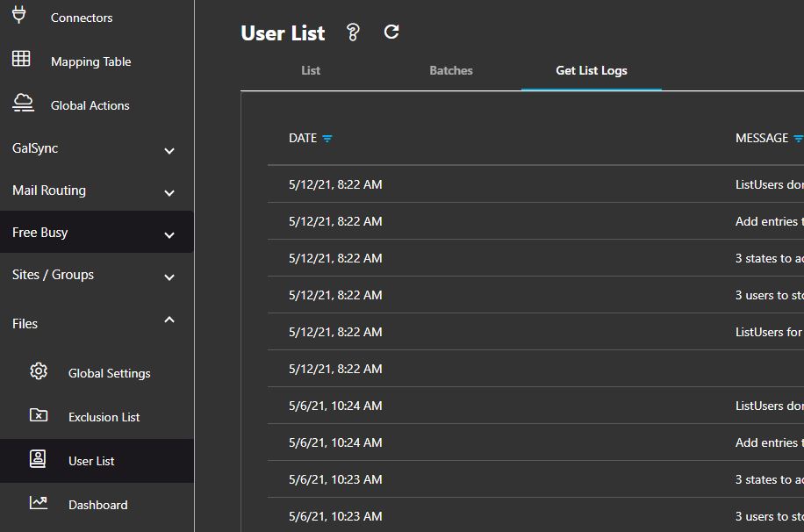
Task: Click the first 5/12/21, 8:22 AM row
Action: point(535,184)
